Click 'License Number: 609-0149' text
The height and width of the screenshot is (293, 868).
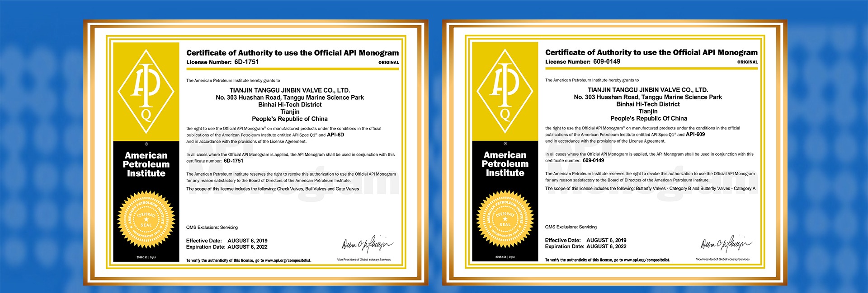pyautogui.click(x=583, y=62)
